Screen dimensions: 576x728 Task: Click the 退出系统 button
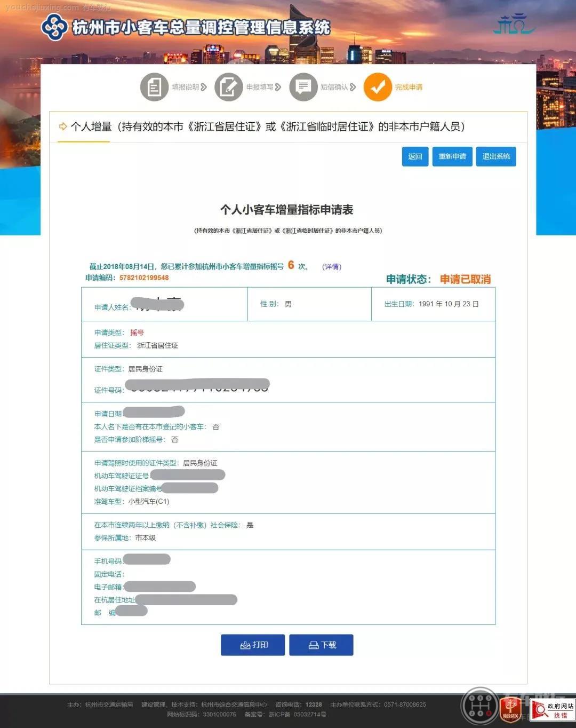tap(495, 156)
